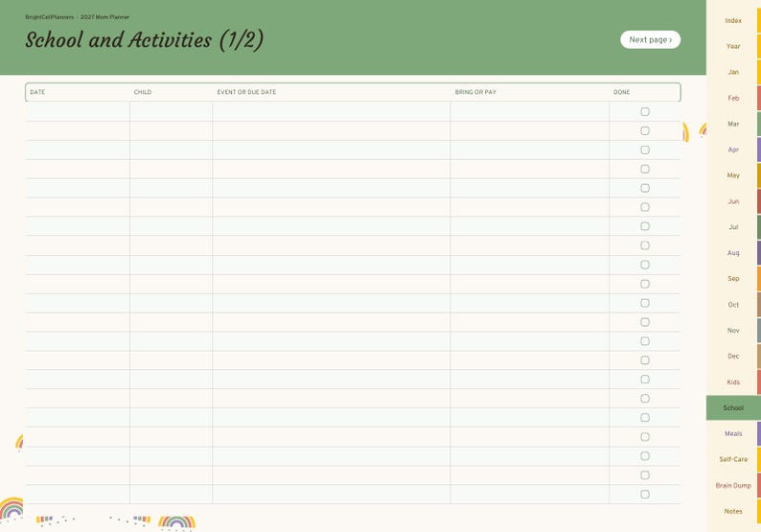Check the Done box in row 13
The height and width of the screenshot is (532, 761).
645,341
